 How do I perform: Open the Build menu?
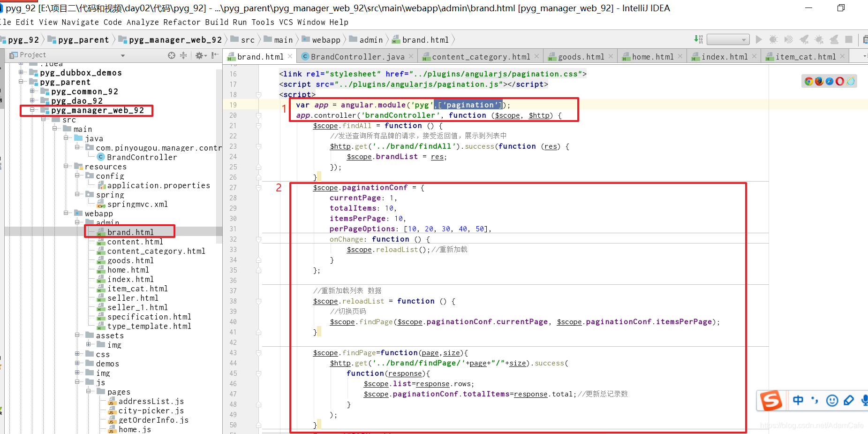(217, 22)
